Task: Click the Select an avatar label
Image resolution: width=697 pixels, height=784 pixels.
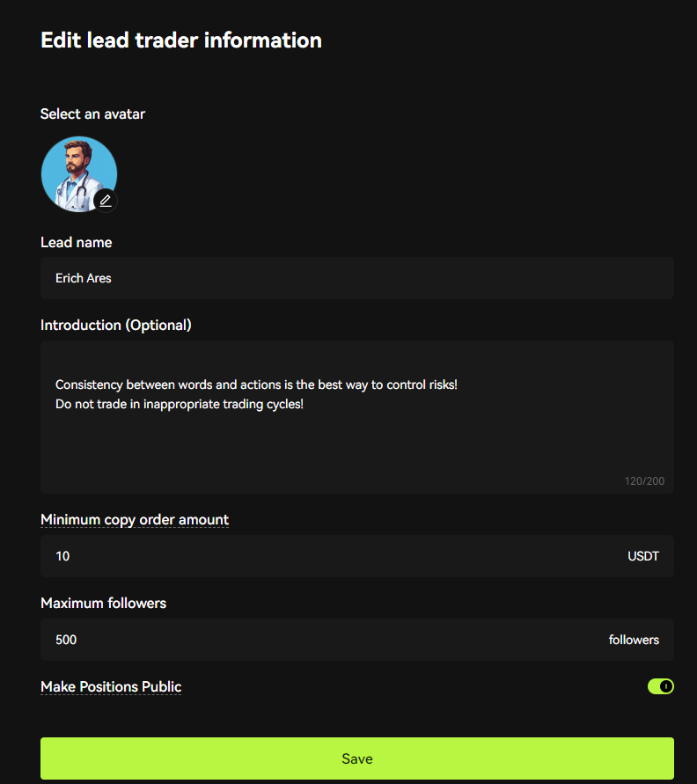Action: click(92, 114)
